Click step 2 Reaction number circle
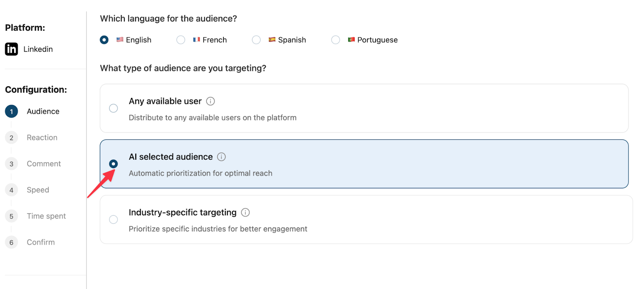This screenshot has height=289, width=644. [x=11, y=138]
